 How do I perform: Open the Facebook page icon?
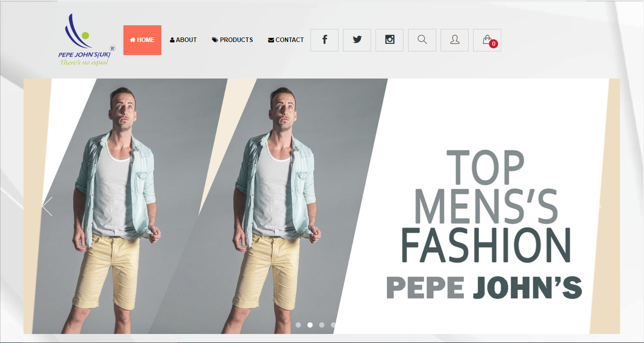tap(324, 40)
